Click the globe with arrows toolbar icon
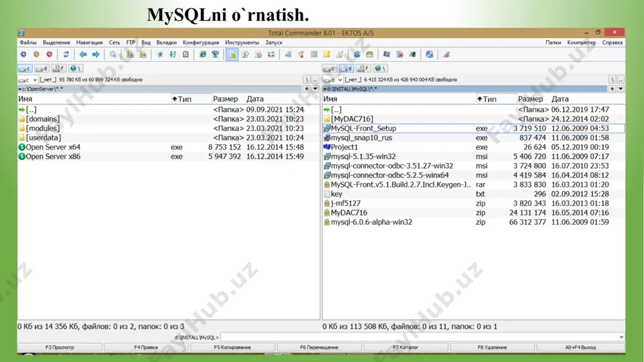 tap(429, 54)
